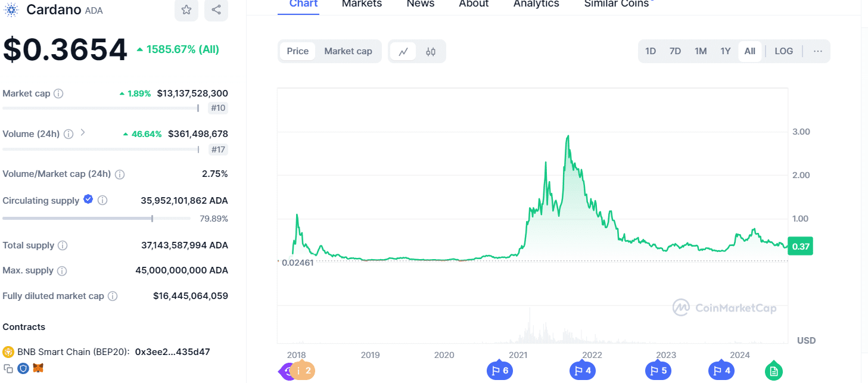
Task: Open the Analytics tab
Action: click(536, 4)
